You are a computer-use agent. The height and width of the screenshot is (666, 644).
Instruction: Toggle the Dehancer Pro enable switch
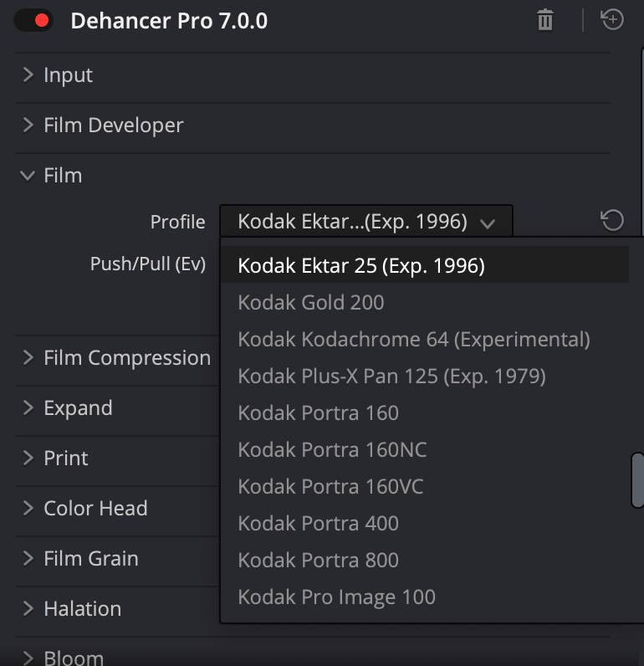[33, 21]
